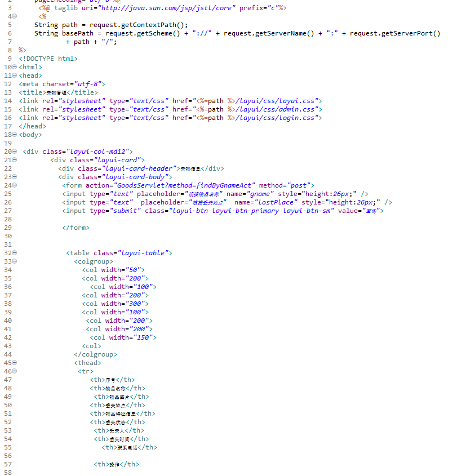Collapse the form fold on line 24

pyautogui.click(x=14, y=185)
